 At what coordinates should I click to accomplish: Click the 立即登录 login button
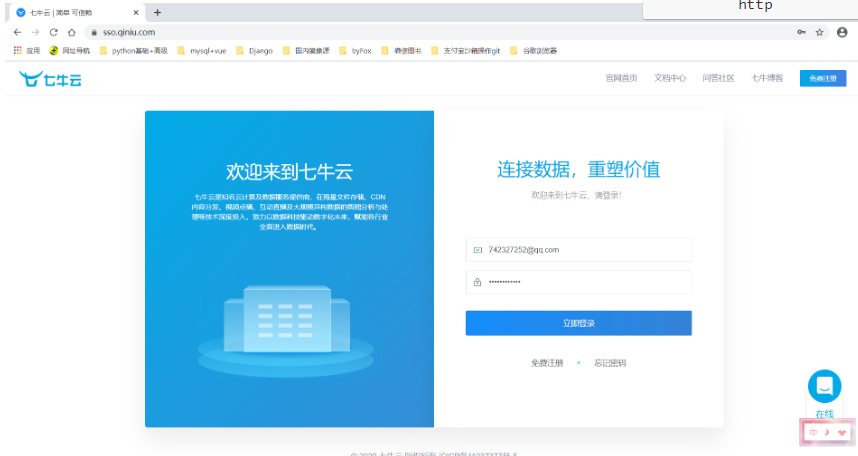click(x=579, y=323)
